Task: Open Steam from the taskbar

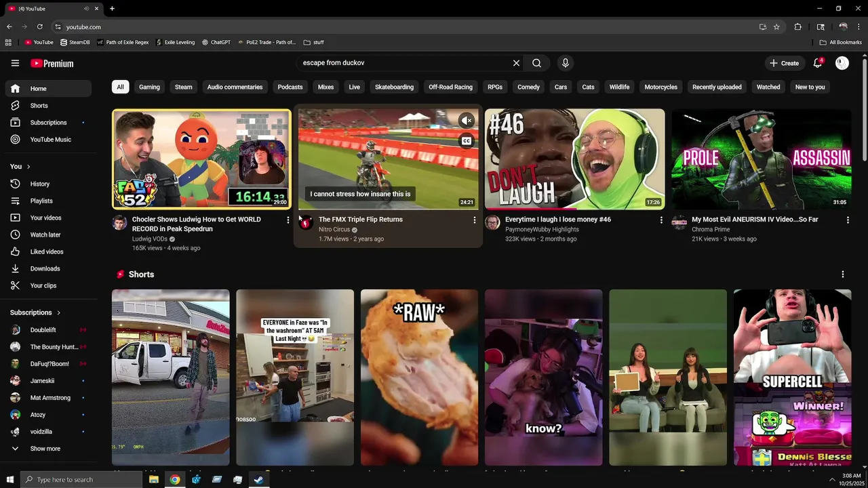Action: [x=258, y=479]
